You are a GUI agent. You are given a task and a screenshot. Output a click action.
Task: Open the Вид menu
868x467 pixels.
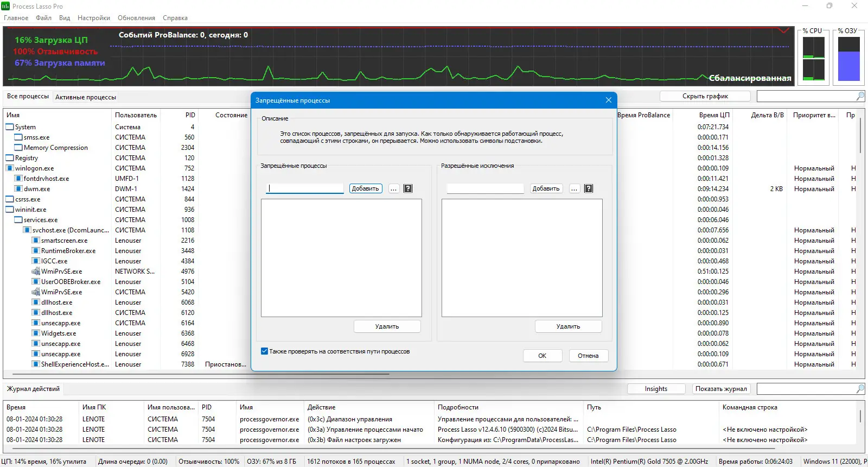coord(65,18)
